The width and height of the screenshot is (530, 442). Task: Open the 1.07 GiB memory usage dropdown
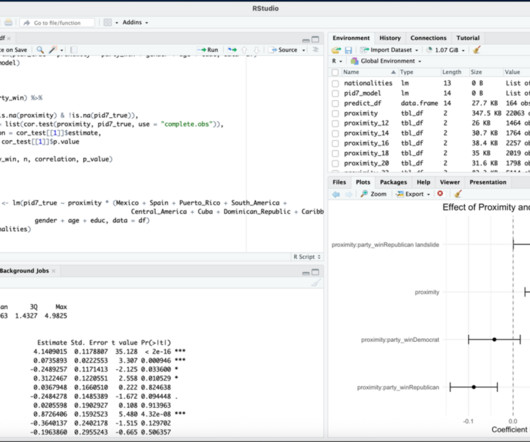click(446, 50)
